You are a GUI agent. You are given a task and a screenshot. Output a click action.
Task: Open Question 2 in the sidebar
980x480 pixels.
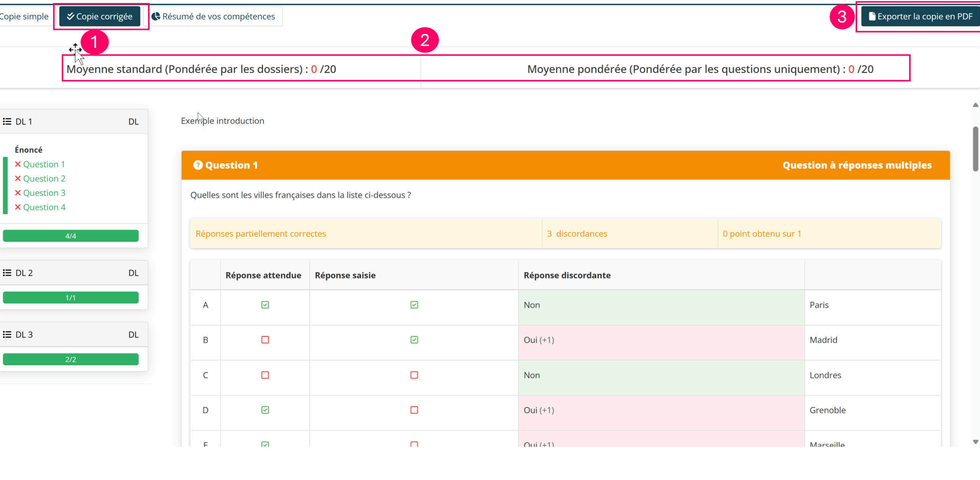point(44,179)
